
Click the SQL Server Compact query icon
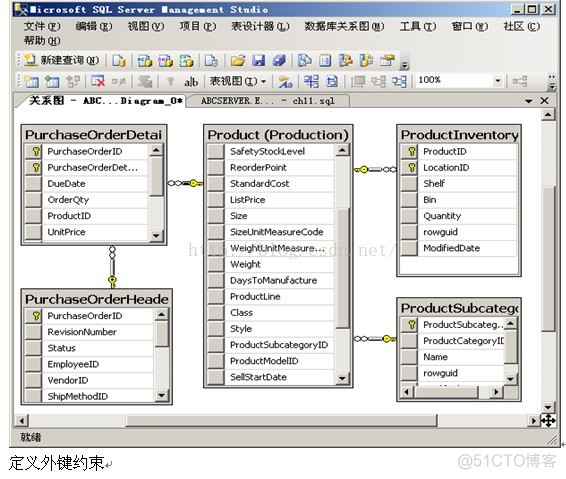pos(211,60)
